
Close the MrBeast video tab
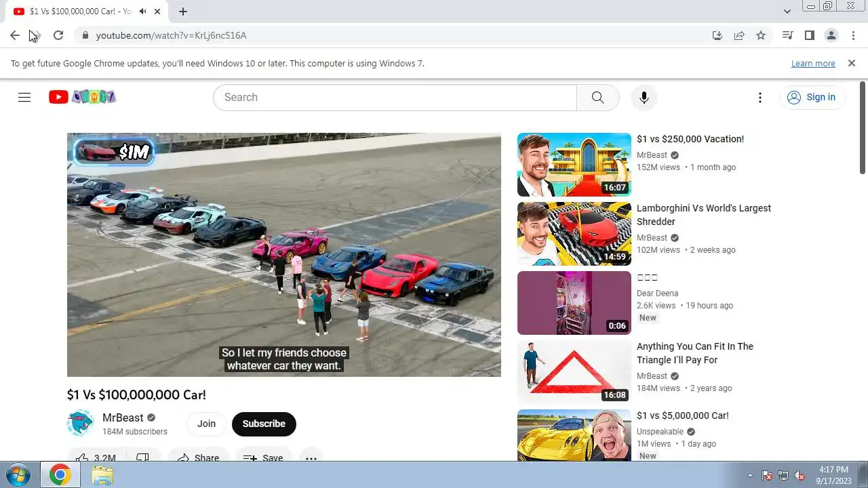(158, 12)
